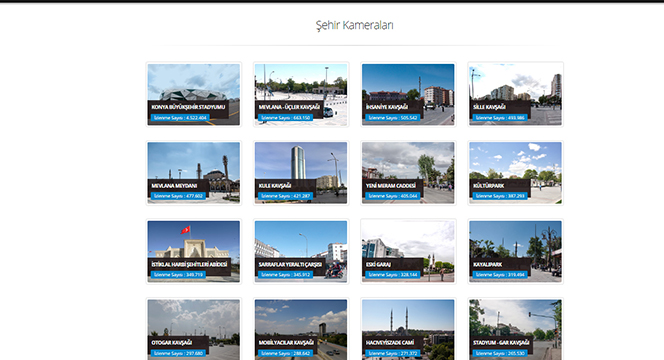Viewport: 664px width, 360px height.
Task: Click the 'İzlenme Sayısı : 288.642' badge
Action: coord(285,353)
